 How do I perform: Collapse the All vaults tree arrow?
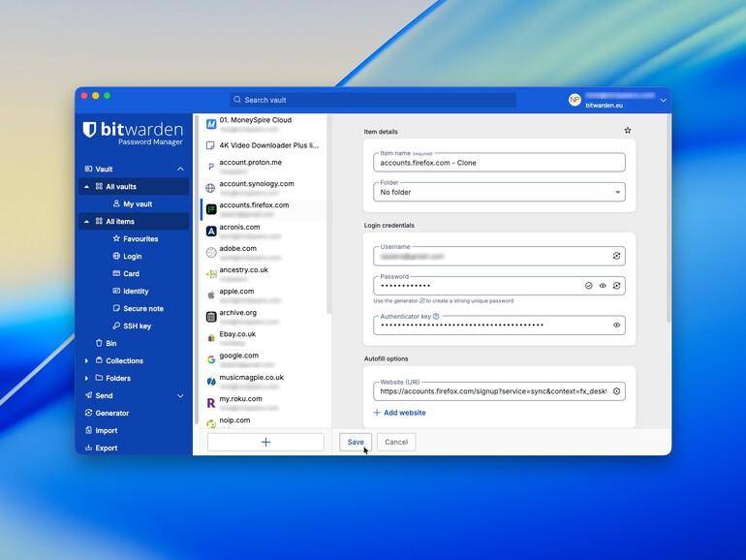(86, 187)
